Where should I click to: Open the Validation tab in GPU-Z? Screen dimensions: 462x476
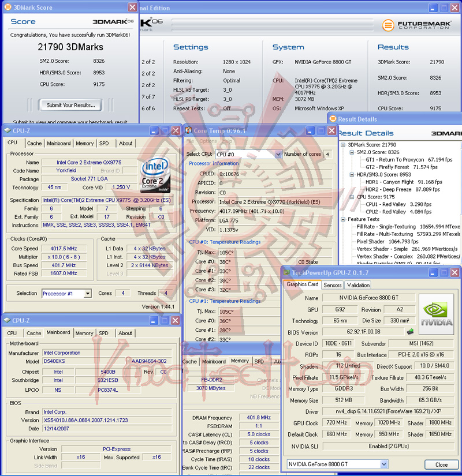point(358,285)
